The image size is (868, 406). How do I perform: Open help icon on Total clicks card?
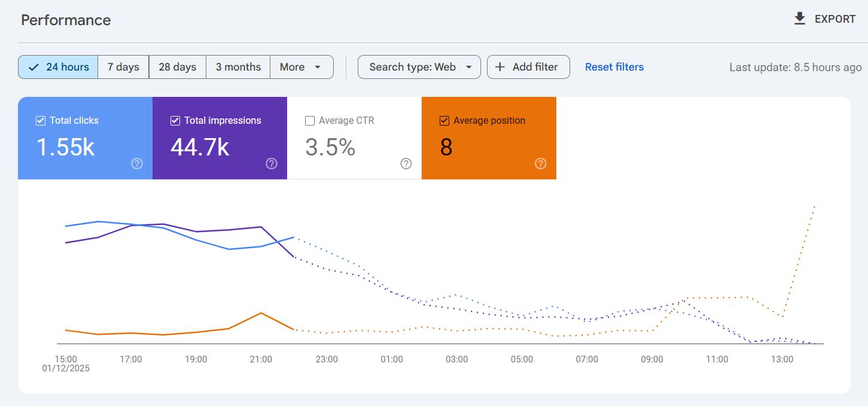pos(137,164)
